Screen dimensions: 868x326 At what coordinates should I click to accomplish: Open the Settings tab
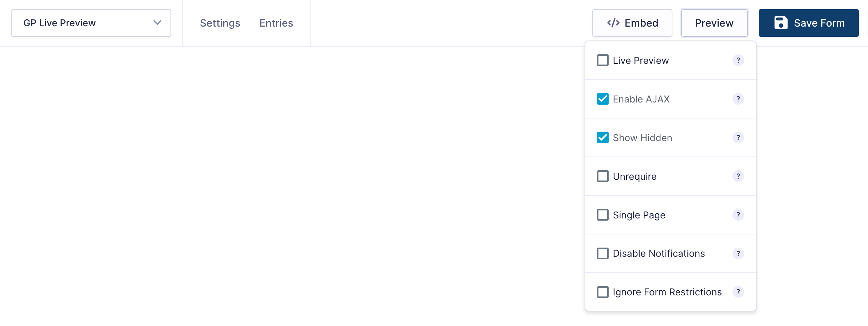click(x=220, y=23)
